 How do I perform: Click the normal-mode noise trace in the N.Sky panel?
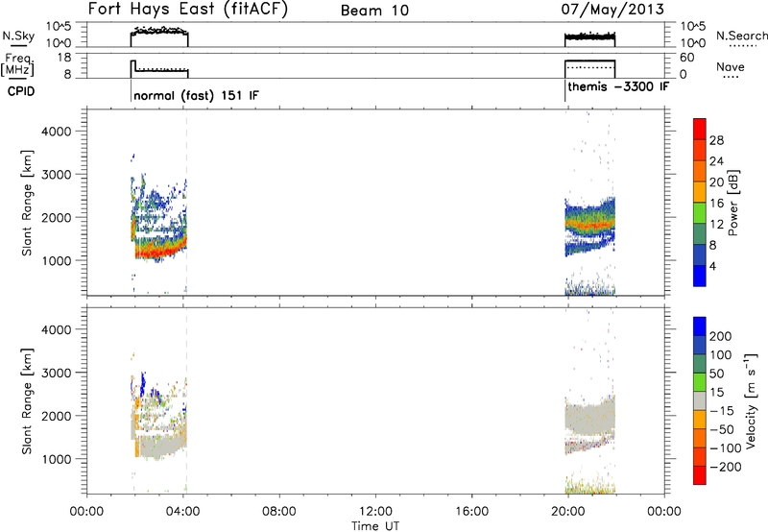coord(159,36)
